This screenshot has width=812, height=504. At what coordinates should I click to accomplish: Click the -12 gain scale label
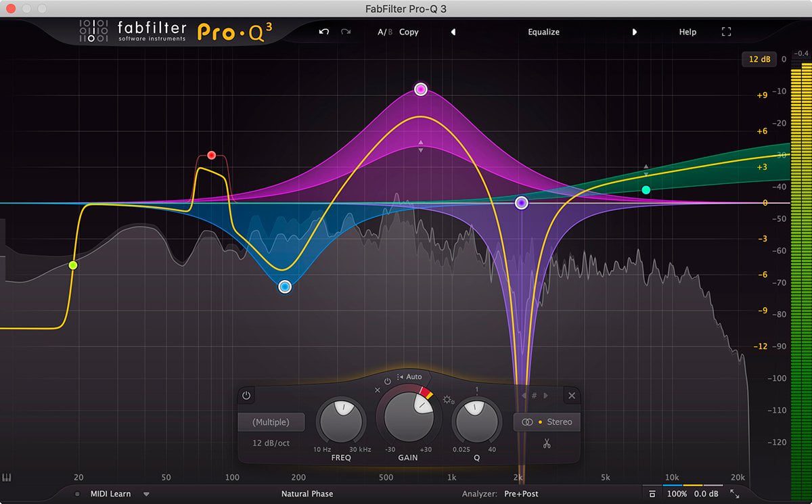pyautogui.click(x=761, y=346)
